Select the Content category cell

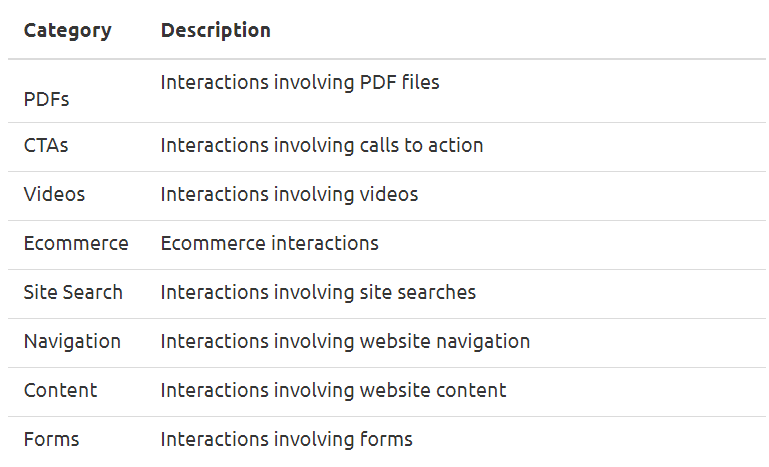point(60,391)
